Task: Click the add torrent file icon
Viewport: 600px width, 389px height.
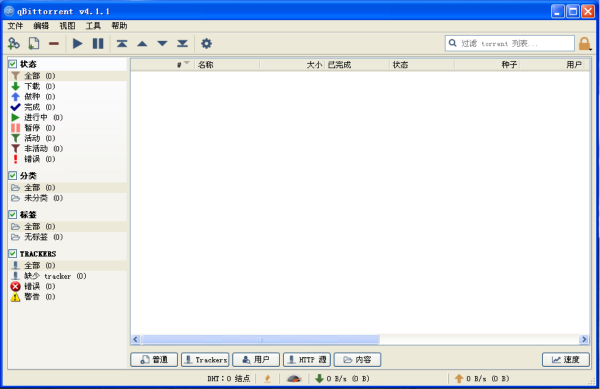Action: click(x=34, y=44)
